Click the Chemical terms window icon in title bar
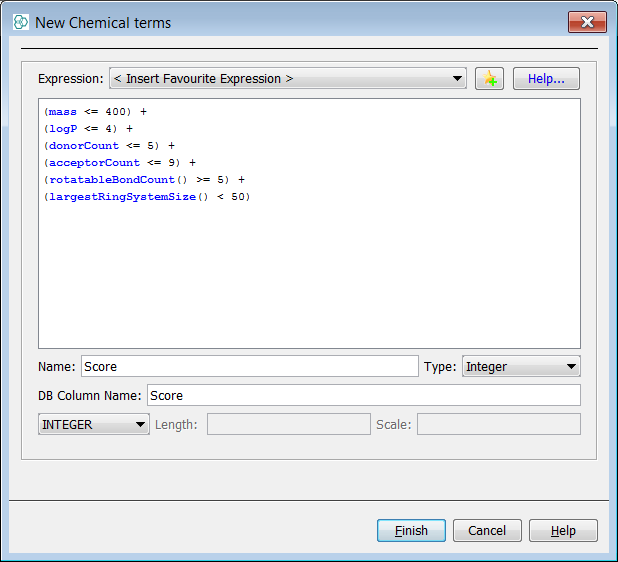This screenshot has height=562, width=618. pyautogui.click(x=20, y=22)
